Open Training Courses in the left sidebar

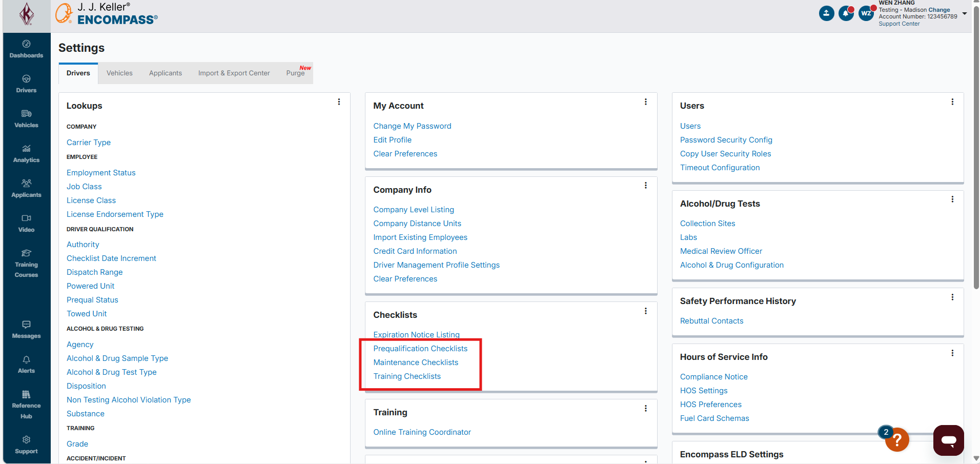(x=27, y=264)
